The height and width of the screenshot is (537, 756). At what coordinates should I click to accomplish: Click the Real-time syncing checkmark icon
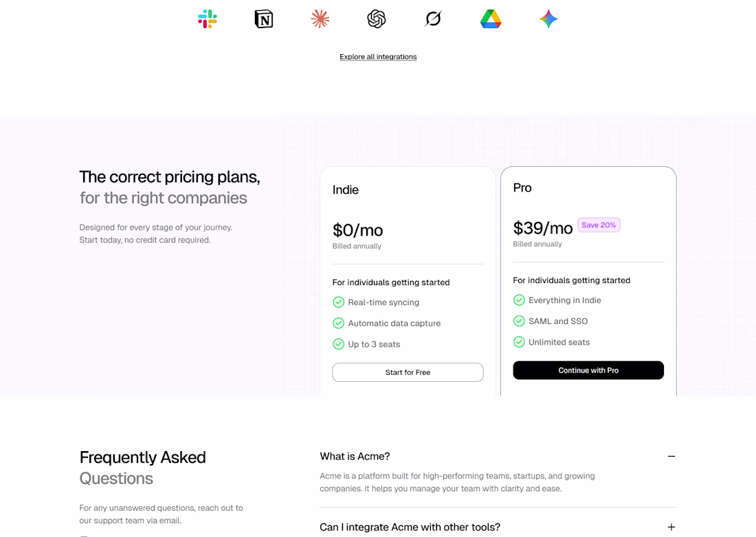click(339, 302)
